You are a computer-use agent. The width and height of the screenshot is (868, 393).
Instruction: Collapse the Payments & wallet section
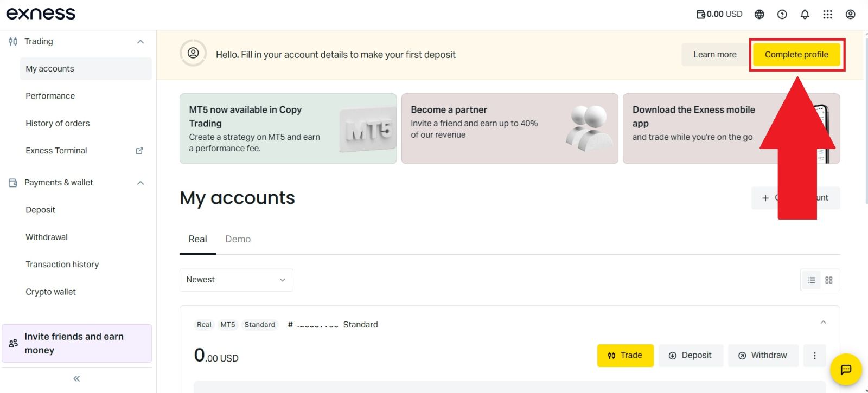click(141, 183)
